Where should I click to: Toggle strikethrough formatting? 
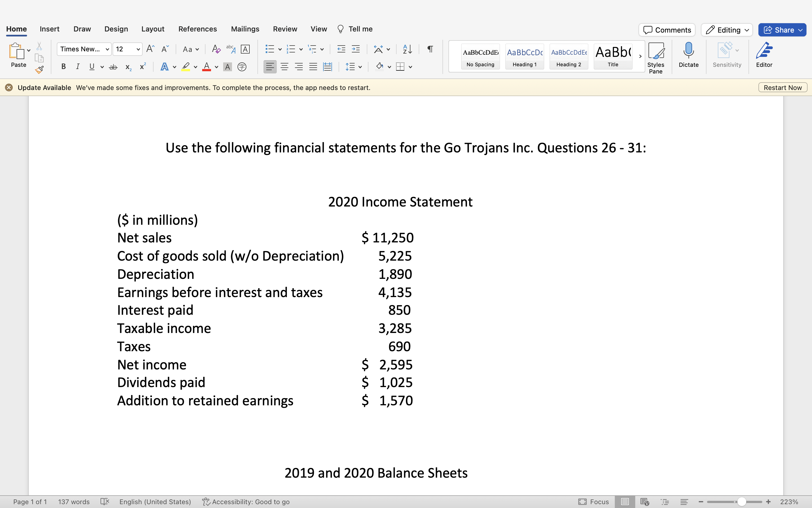[x=113, y=67]
